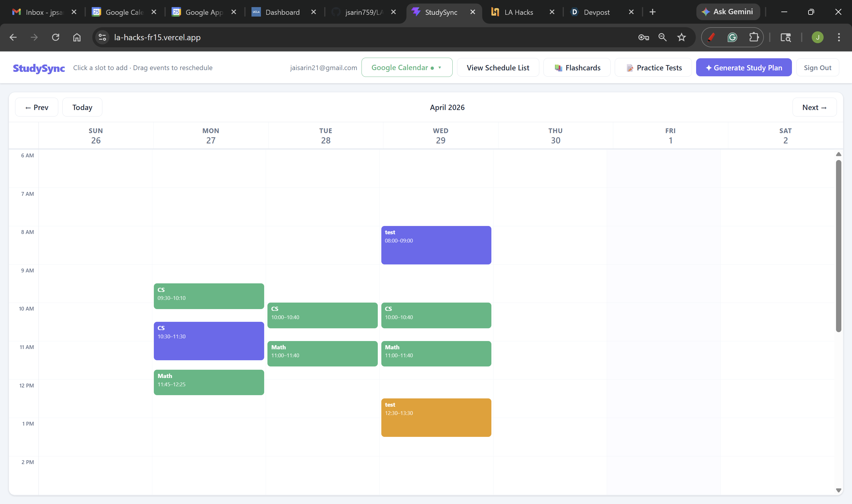The height and width of the screenshot is (504, 852).
Task: Go to next week with Next button
Action: [x=814, y=107]
